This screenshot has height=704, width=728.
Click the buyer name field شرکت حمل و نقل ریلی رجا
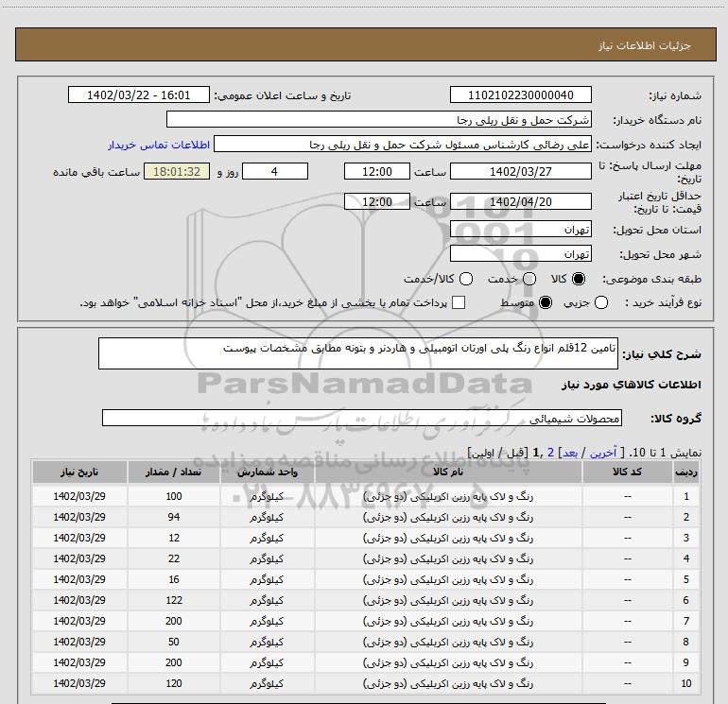pyautogui.click(x=379, y=119)
